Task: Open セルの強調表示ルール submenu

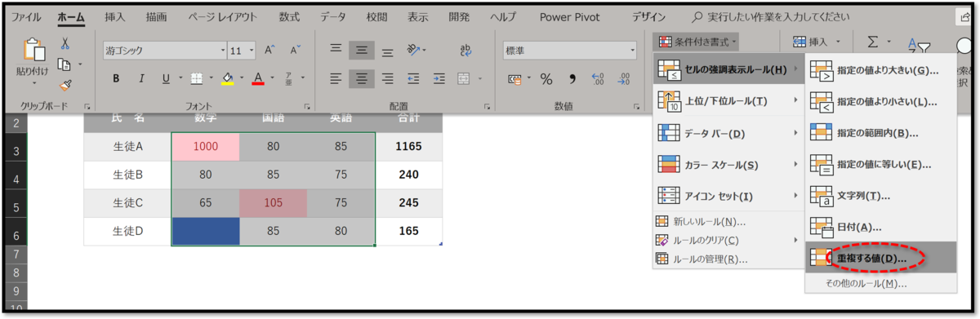Action: [728, 69]
